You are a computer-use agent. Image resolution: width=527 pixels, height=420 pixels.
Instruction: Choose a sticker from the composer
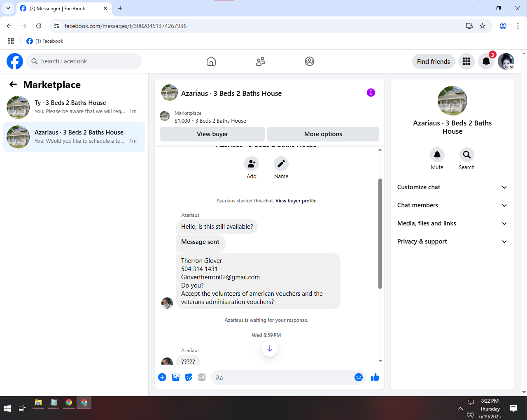(x=189, y=377)
